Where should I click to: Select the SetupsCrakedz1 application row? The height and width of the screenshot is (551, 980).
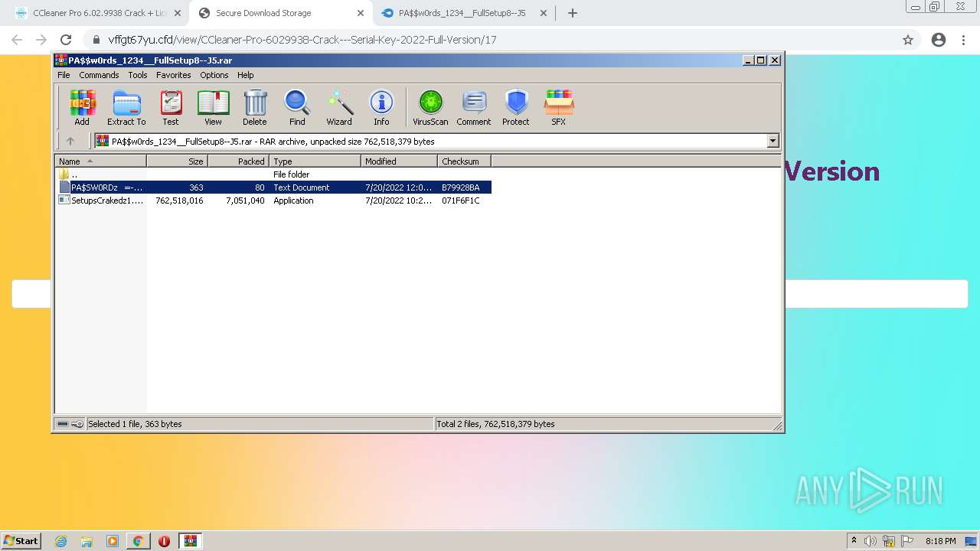click(x=273, y=201)
